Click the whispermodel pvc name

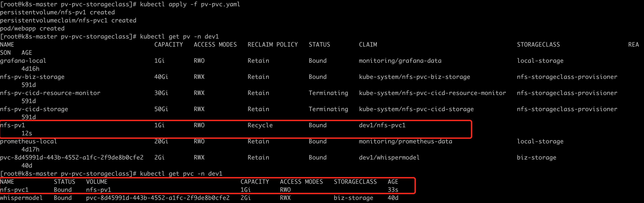(21, 198)
